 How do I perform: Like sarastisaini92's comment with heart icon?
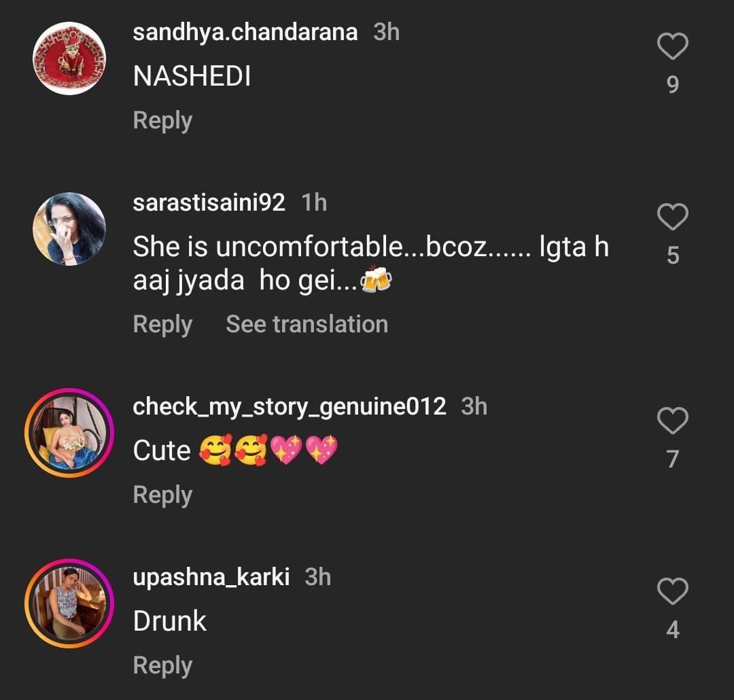(x=672, y=217)
